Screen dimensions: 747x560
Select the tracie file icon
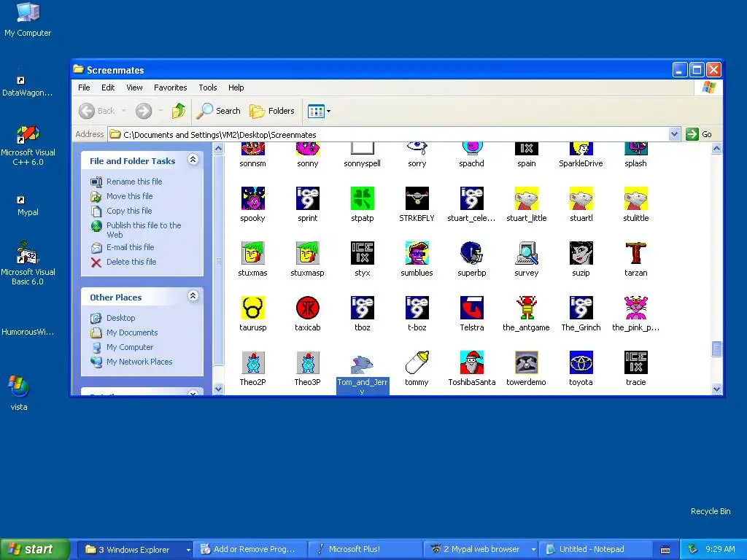636,363
